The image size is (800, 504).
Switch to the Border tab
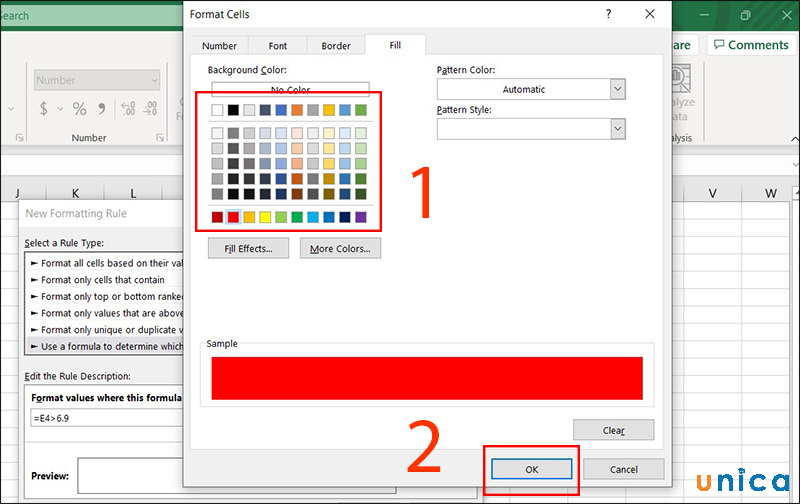[x=336, y=46]
